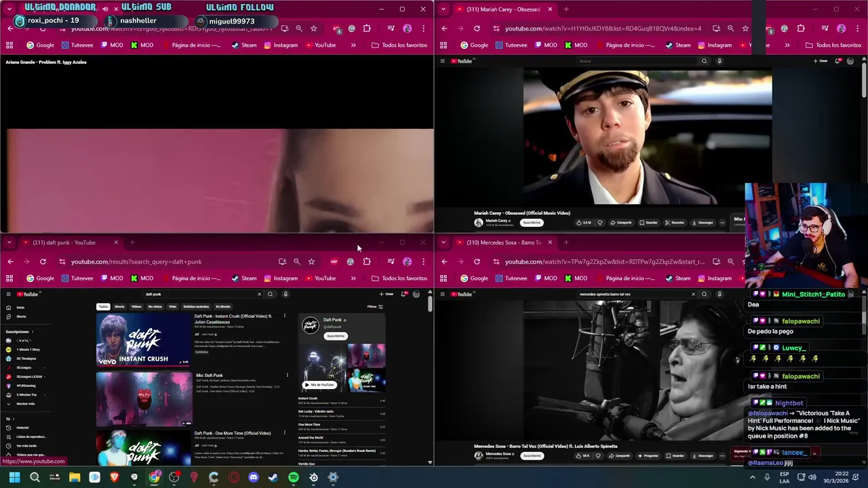Viewport: 868px width, 488px height.
Task: Clear the daft punk search query
Action: pos(259,294)
